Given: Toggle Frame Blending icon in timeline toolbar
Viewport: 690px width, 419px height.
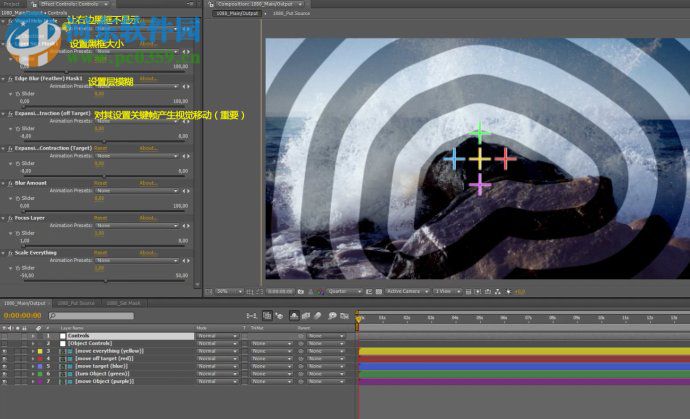Looking at the screenshot, I should point(306,316).
